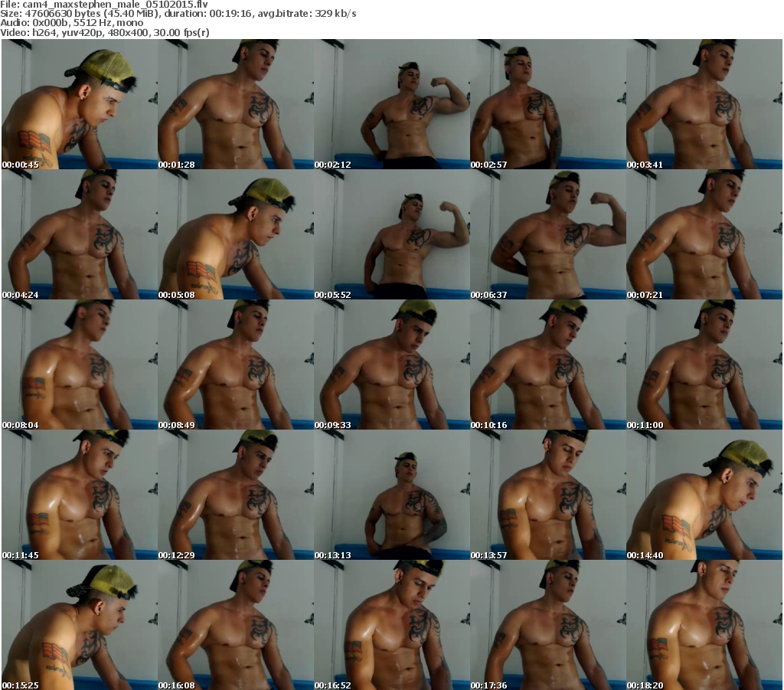784x690 pixels.
Task: Pick the preview frame at 00:10:16
Action: click(x=548, y=365)
